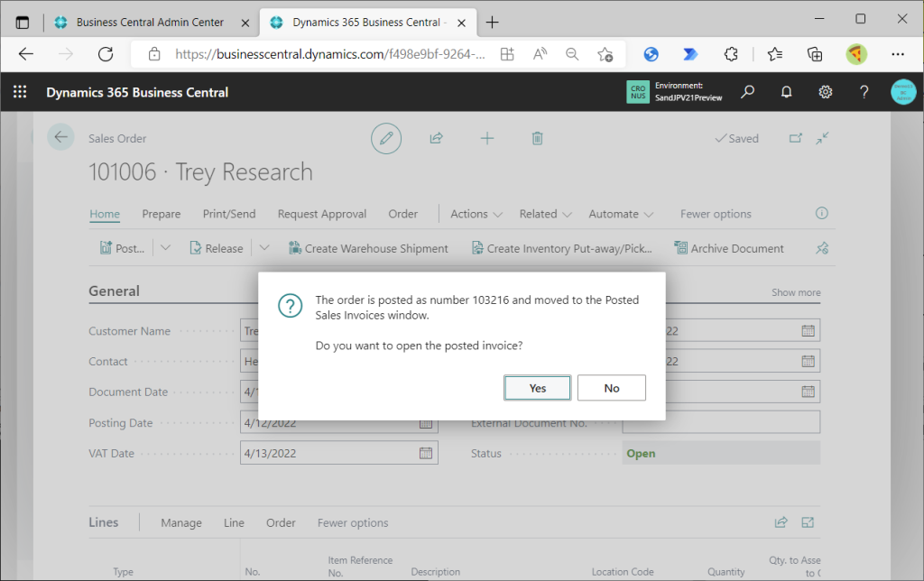Click the Post... action
924x581 pixels.
122,248
